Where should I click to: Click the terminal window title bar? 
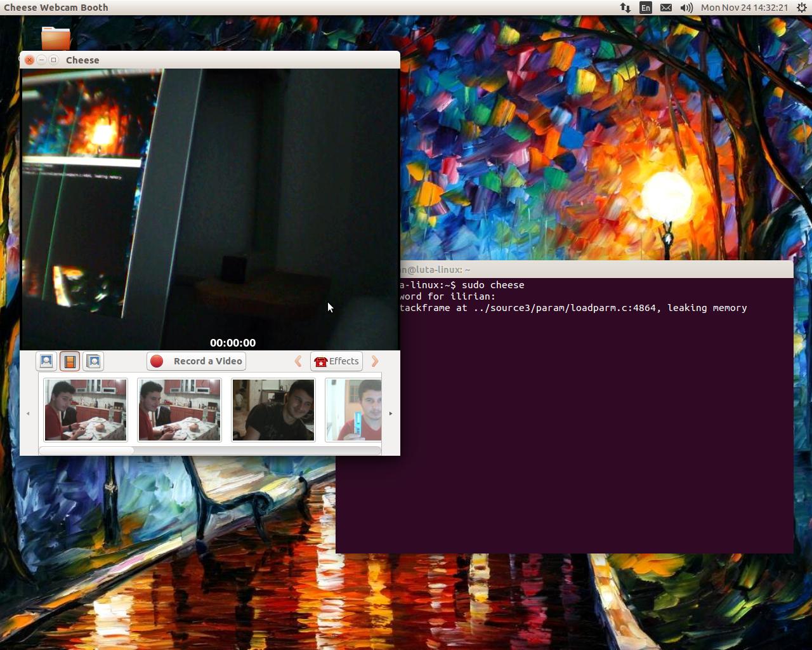[x=596, y=269]
